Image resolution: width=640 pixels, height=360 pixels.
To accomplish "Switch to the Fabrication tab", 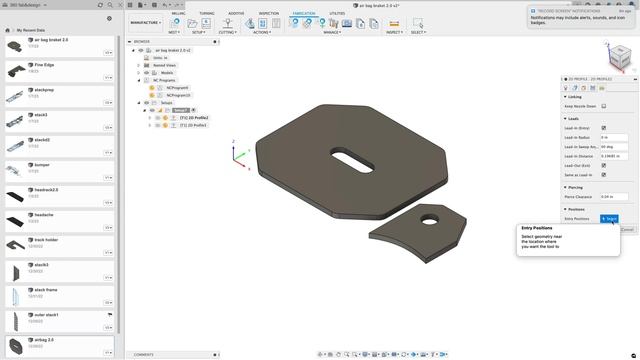I will click(x=304, y=13).
